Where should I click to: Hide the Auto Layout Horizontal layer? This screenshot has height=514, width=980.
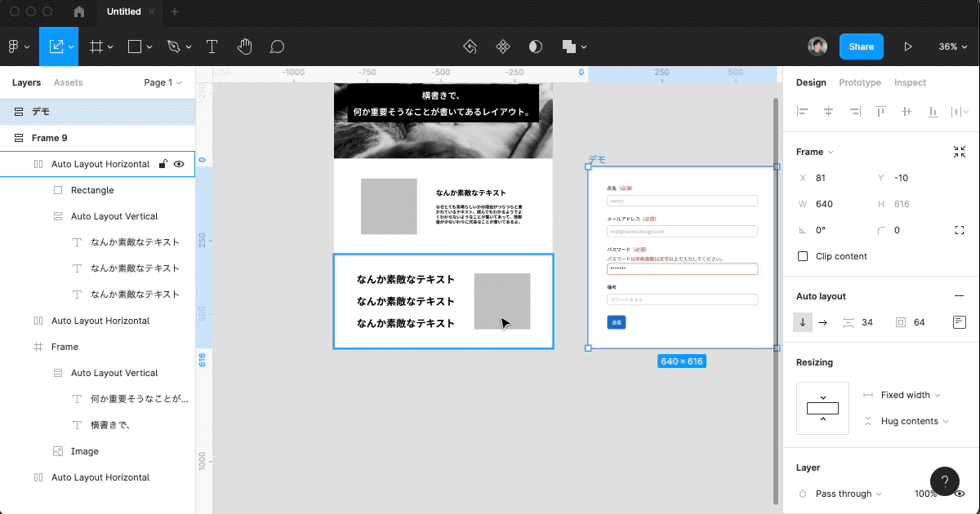click(x=179, y=164)
